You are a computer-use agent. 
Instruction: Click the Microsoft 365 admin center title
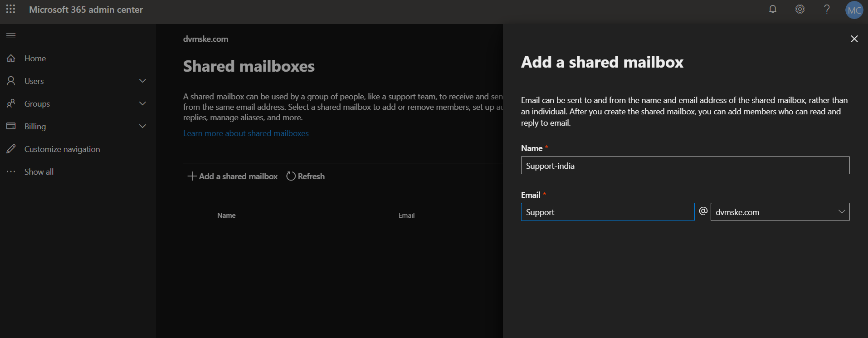click(86, 10)
